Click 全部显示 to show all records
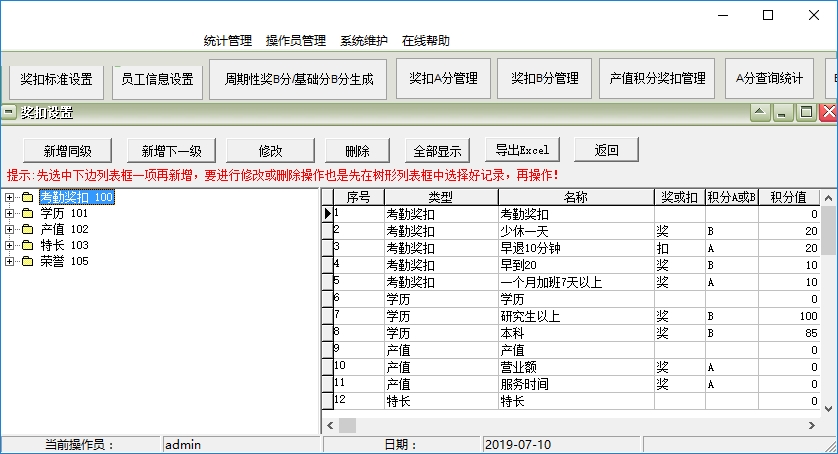This screenshot has width=838, height=454. coord(437,151)
